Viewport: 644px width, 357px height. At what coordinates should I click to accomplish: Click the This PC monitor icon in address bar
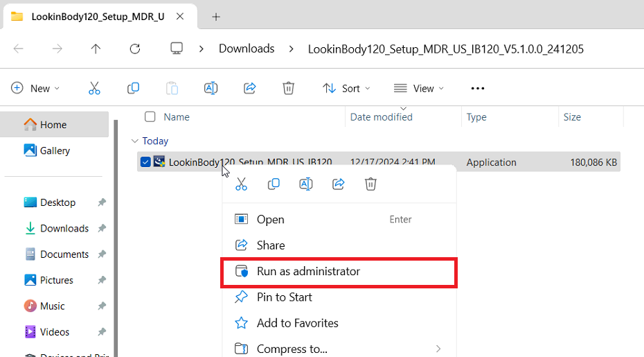[x=177, y=49]
